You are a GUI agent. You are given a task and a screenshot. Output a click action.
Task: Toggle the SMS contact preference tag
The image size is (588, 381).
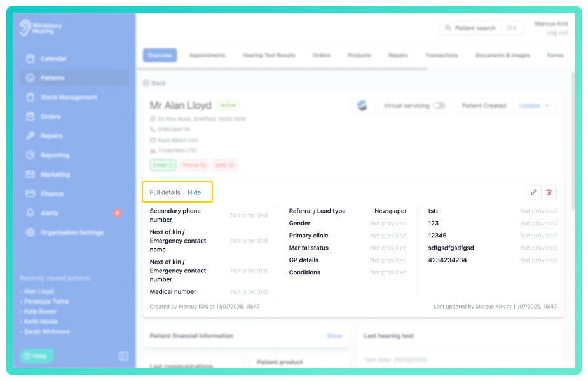coord(224,165)
